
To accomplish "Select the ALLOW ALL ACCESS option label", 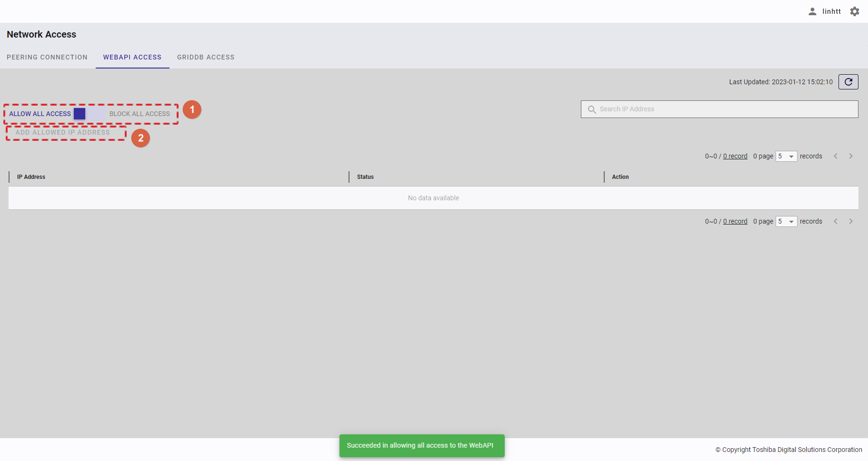I will point(40,114).
